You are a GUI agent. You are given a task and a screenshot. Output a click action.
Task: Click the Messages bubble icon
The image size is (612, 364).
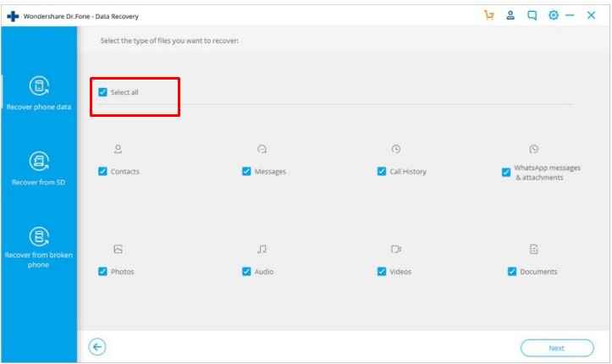(262, 149)
